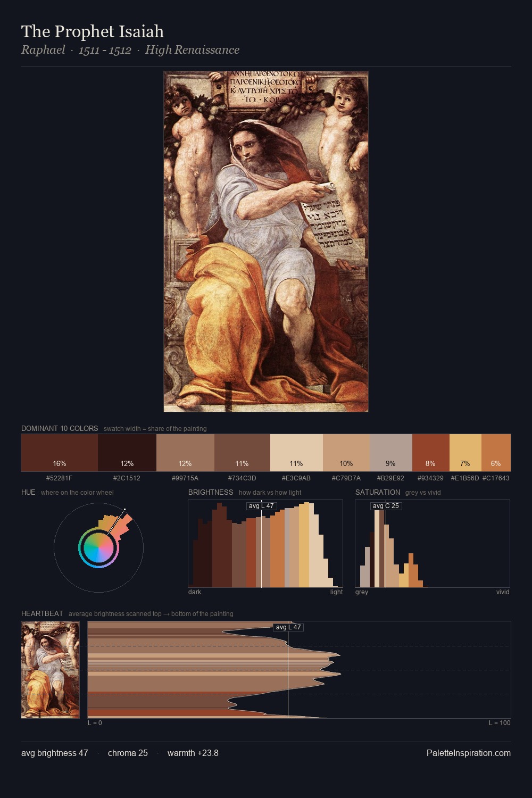532x798 pixels.
Task: Click the 'grey' axis label under saturation
Action: pos(362,592)
